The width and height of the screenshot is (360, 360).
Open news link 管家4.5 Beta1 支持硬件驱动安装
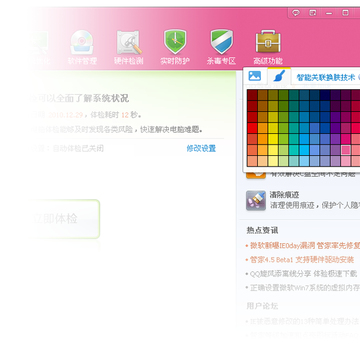(x=302, y=260)
